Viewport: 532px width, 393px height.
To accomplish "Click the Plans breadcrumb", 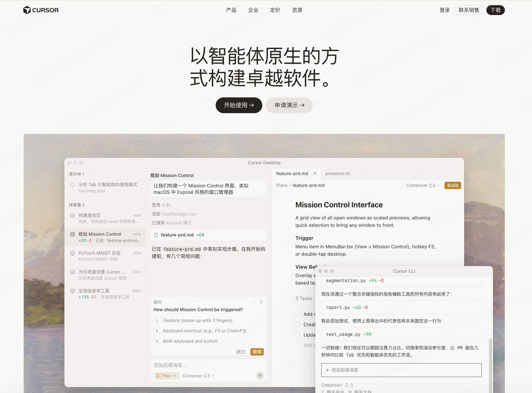I will (x=282, y=185).
